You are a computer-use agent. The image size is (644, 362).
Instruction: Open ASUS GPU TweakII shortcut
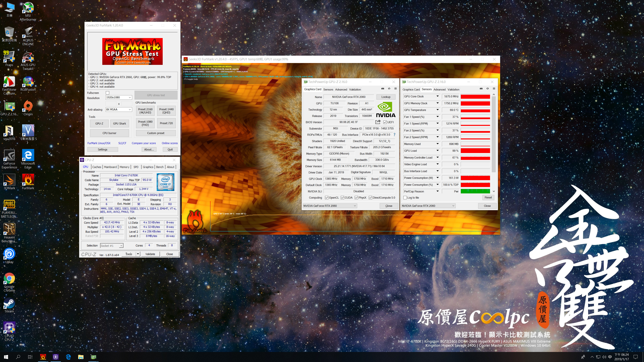pyautogui.click(x=28, y=61)
